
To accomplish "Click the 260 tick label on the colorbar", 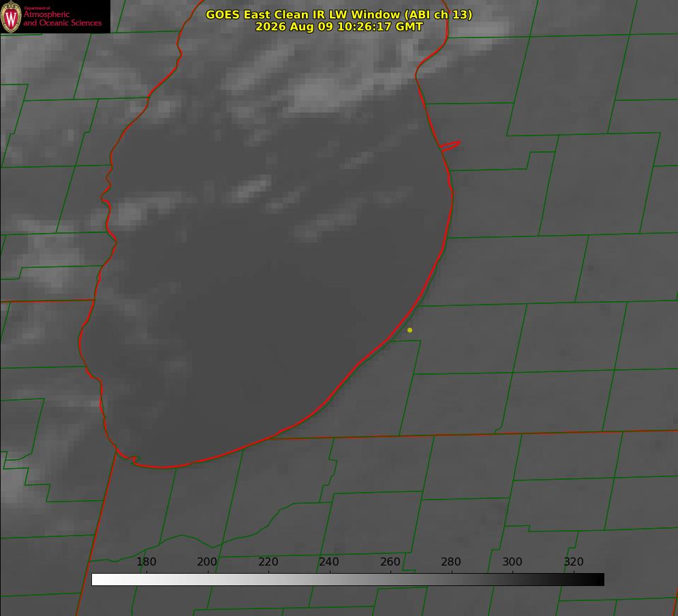I will (x=390, y=561).
